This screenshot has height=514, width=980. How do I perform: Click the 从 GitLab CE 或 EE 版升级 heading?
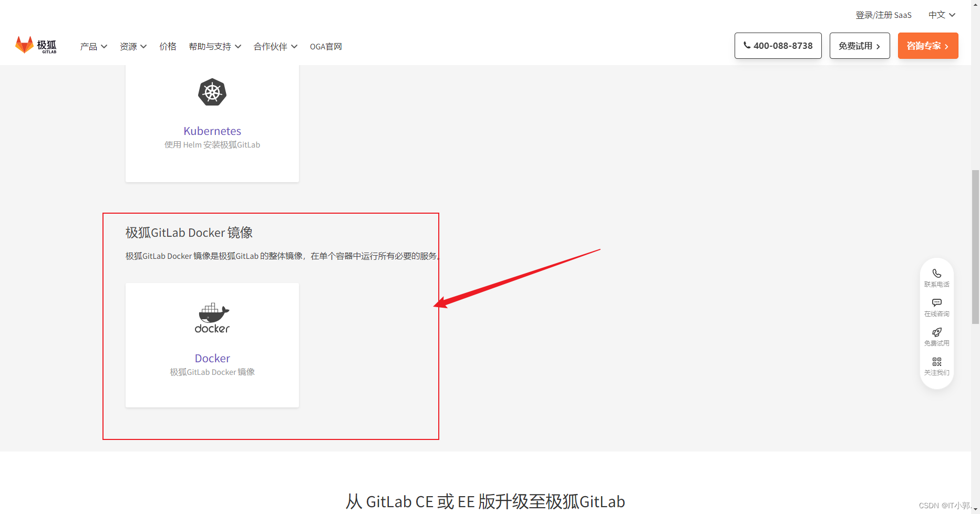485,501
